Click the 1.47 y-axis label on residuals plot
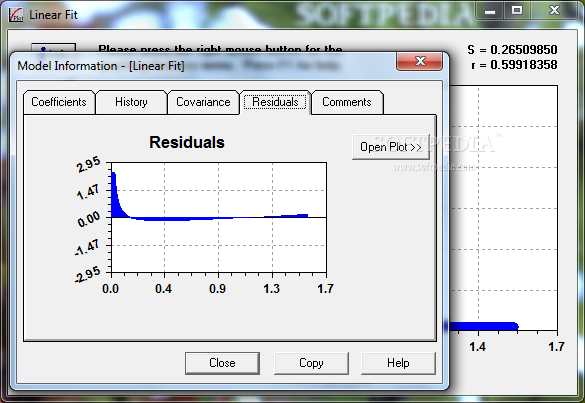The height and width of the screenshot is (403, 585). coord(88,192)
